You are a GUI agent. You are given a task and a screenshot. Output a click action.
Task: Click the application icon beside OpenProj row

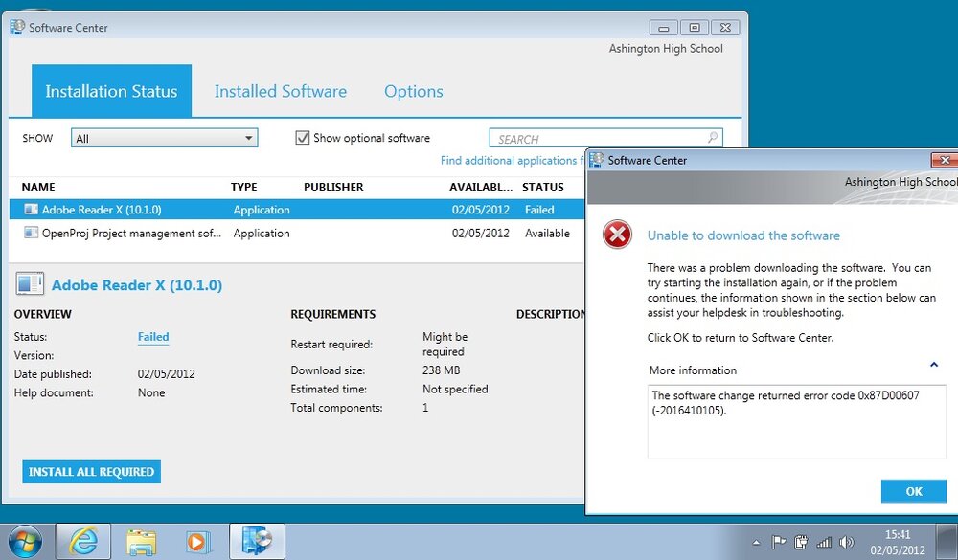click(31, 233)
